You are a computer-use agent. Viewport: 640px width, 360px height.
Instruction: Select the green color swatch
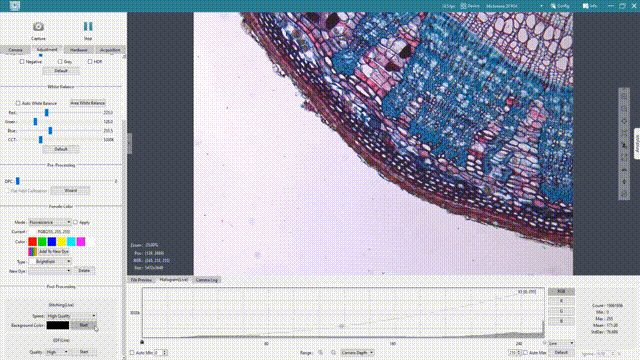pyautogui.click(x=42, y=242)
